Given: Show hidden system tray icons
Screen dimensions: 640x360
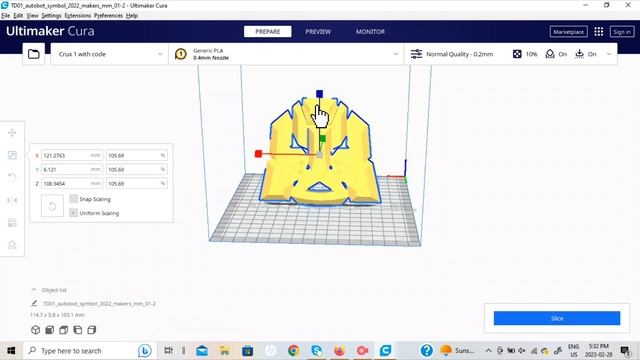Looking at the screenshot, I should (x=488, y=351).
